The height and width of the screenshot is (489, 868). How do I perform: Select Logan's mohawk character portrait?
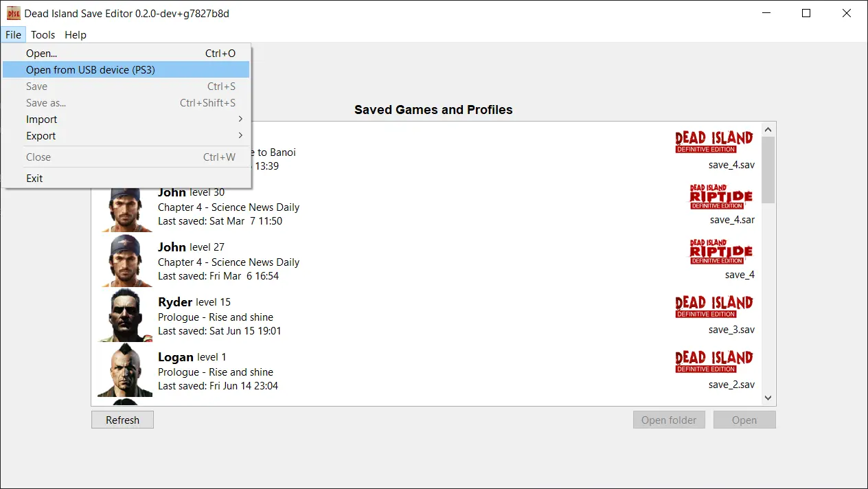tap(125, 371)
